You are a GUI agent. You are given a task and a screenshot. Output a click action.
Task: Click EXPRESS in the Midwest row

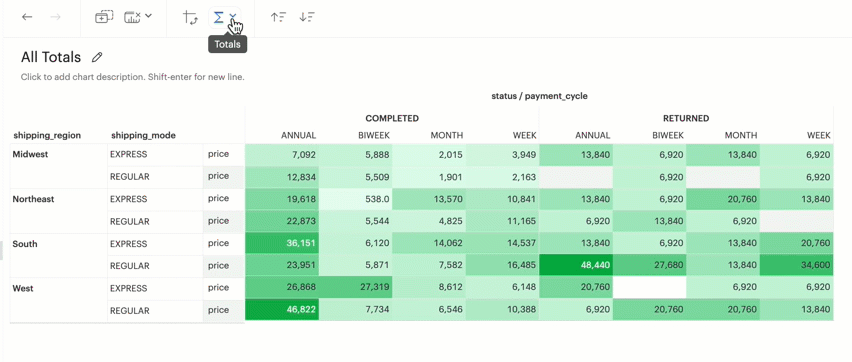coord(129,154)
